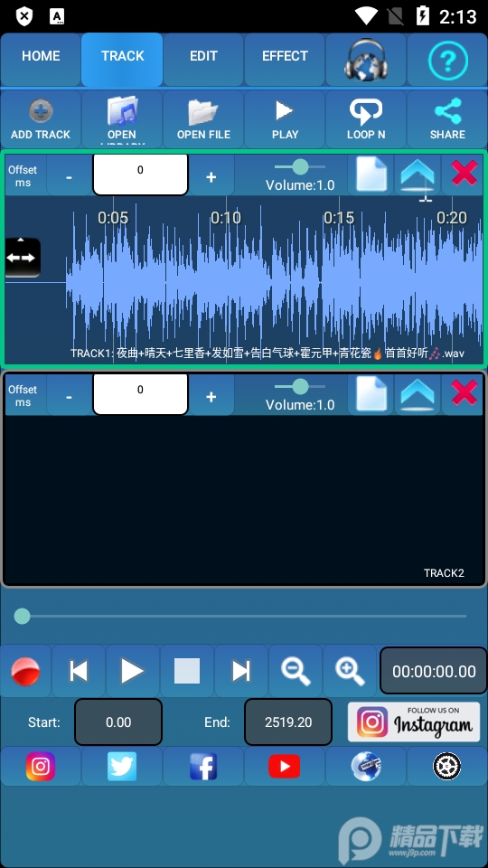Activate LOOP N playback
This screenshot has width=488, height=868.
click(x=366, y=118)
